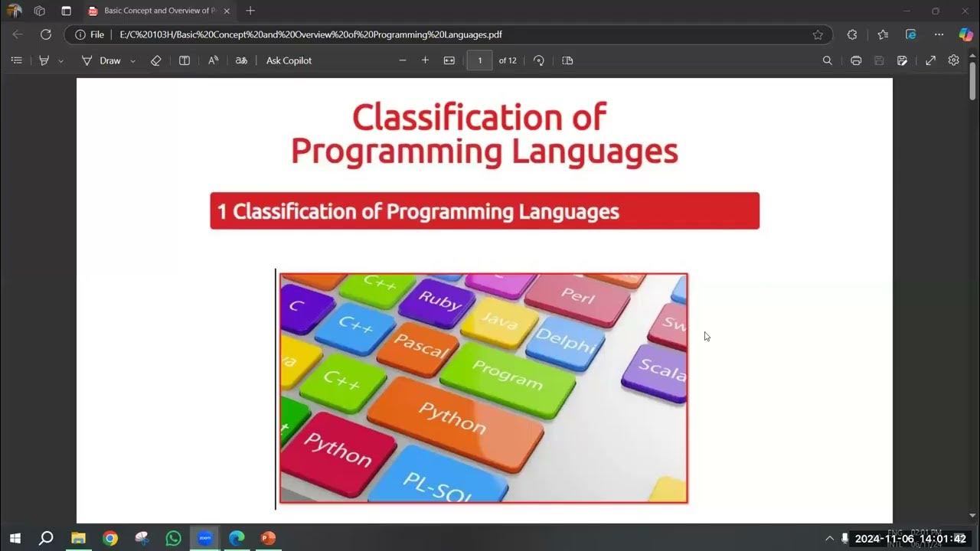This screenshot has width=980, height=551.
Task: Select the Erase tool
Action: click(x=156, y=60)
